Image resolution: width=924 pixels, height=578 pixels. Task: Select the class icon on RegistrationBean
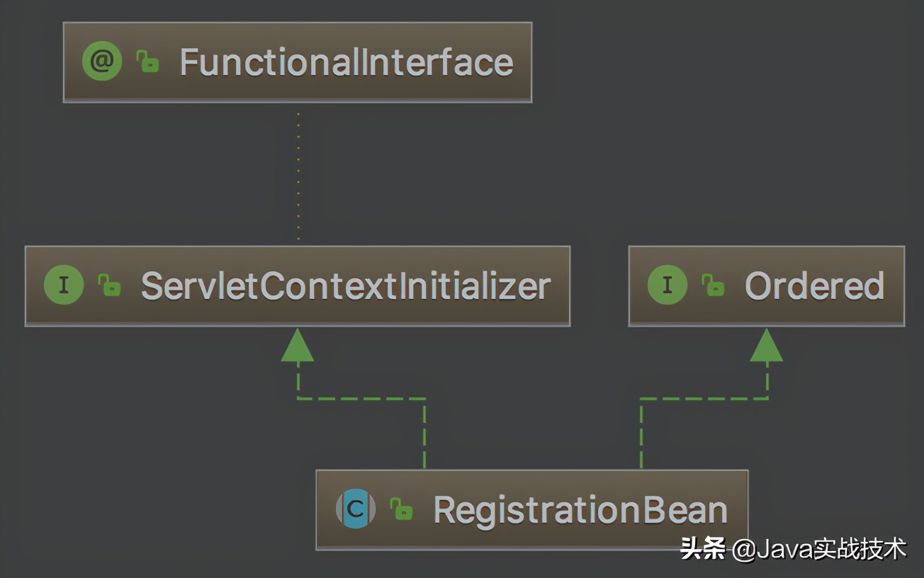pos(354,507)
